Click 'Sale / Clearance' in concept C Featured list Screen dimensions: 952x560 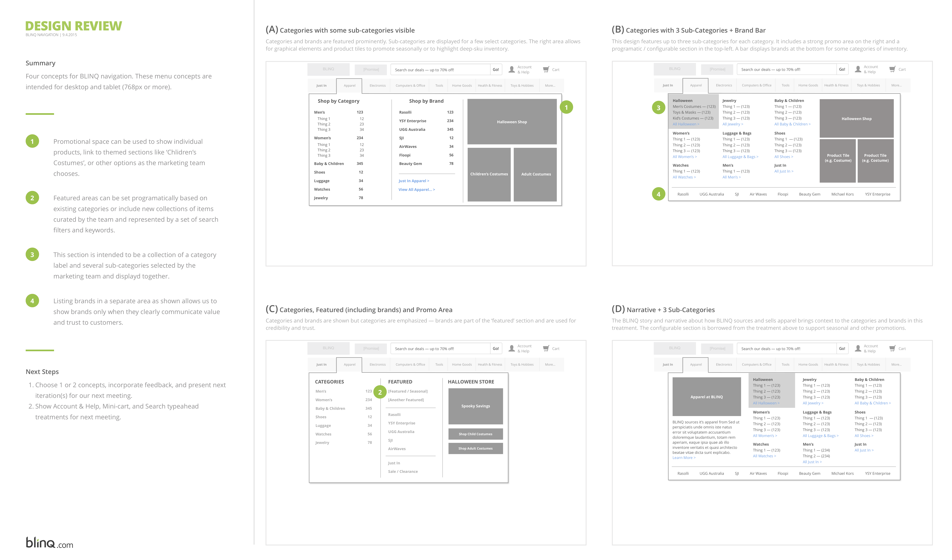tap(403, 472)
